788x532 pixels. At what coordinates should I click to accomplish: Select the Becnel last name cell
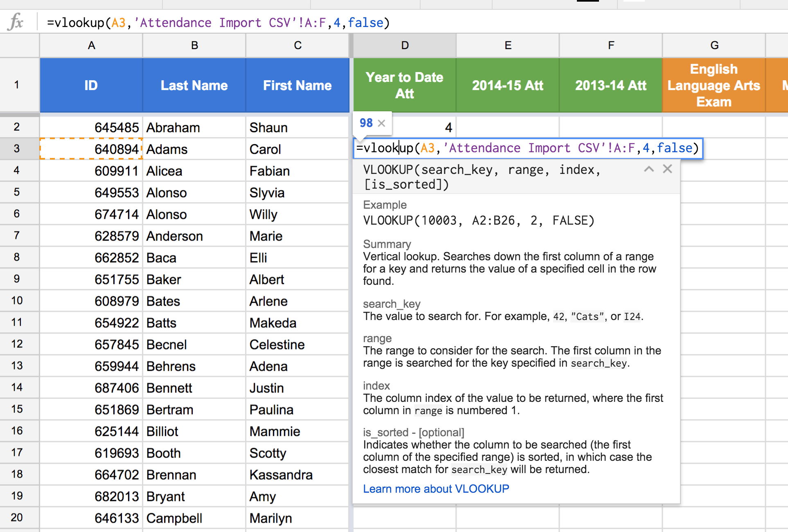(x=194, y=344)
